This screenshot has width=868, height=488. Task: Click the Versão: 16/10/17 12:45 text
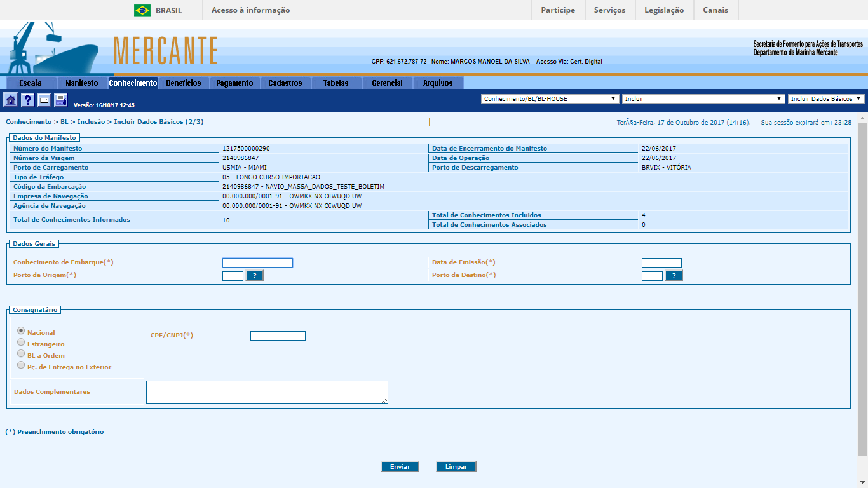tap(104, 105)
